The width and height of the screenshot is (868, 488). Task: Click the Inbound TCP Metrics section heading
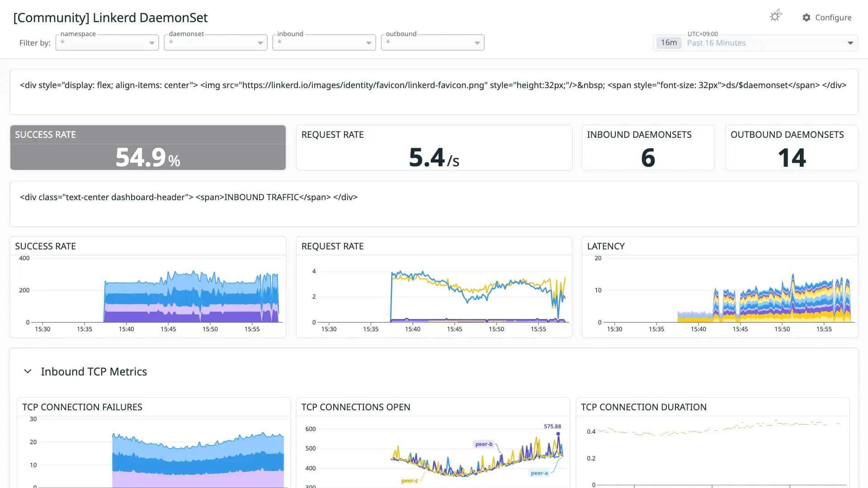94,371
